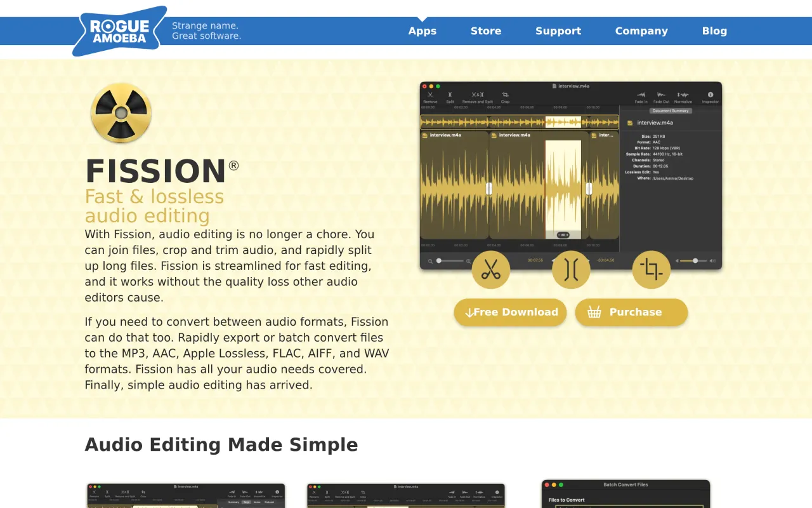Screen dimensions: 812x508
Task: Click Crop tool in Fission screenshot toolbar
Action: pos(505,97)
